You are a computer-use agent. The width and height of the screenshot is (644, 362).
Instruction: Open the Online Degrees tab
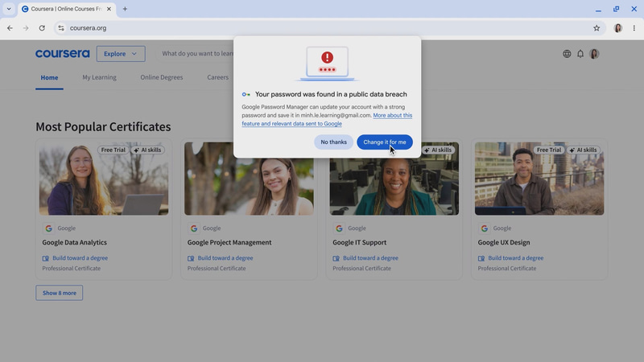pyautogui.click(x=162, y=77)
